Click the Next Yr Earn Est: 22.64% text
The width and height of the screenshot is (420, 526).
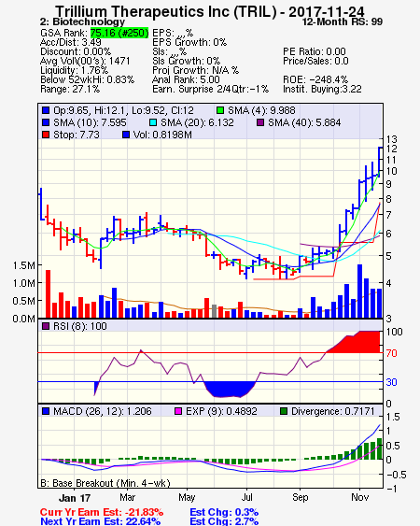click(x=100, y=521)
